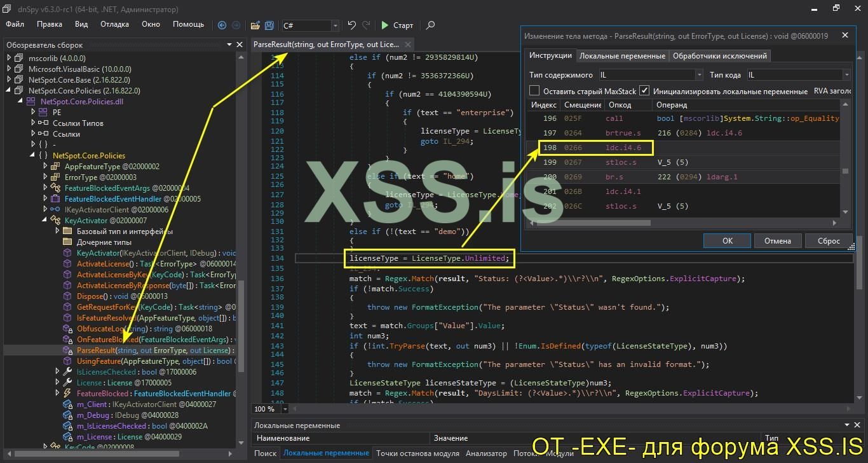This screenshot has height=463, width=868.
Task: Open the Поиск bottom tab
Action: (x=266, y=453)
